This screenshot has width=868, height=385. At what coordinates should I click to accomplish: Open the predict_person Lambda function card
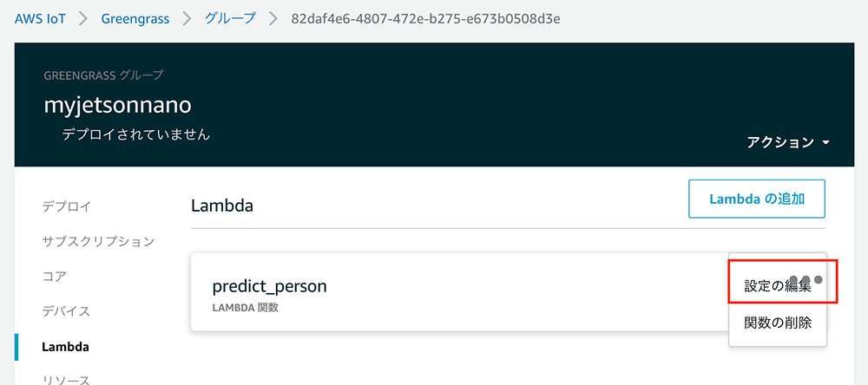269,287
